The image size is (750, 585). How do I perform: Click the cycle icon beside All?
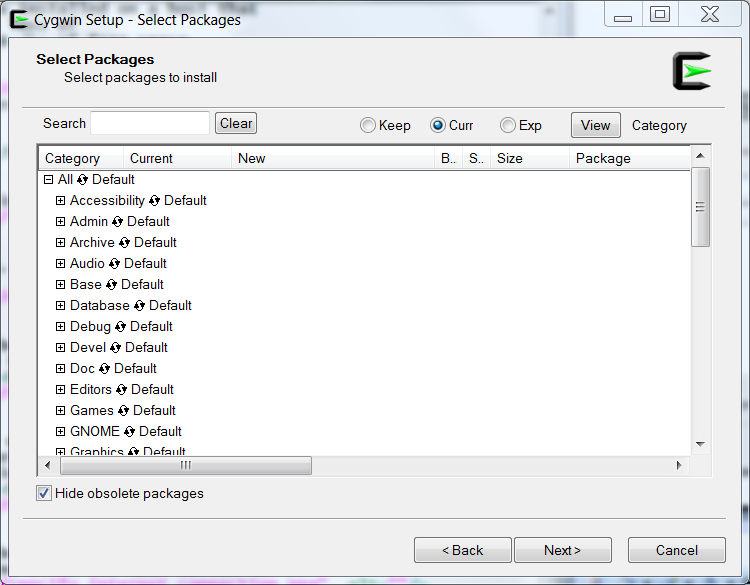tap(82, 180)
